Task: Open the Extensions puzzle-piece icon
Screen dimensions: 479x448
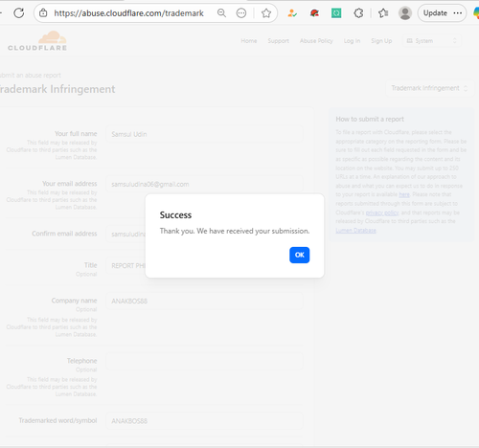Action: coord(358,13)
